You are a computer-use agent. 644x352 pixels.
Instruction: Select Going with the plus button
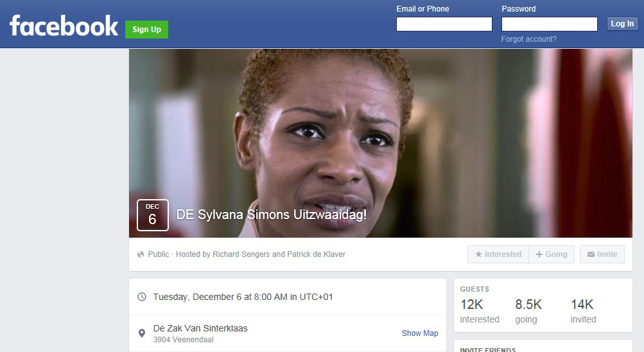[552, 254]
